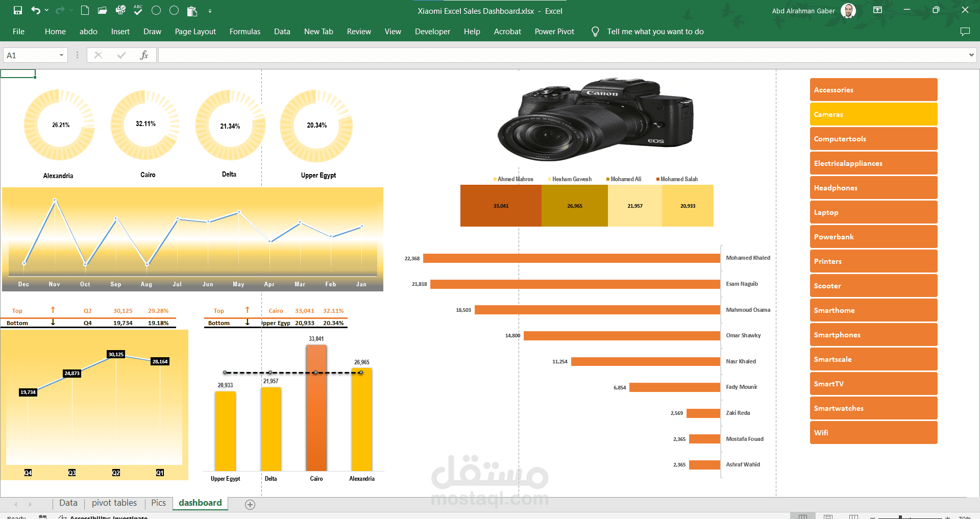Add a new sheet with the plus icon
Viewport: 980px width, 519px height.
click(x=250, y=504)
